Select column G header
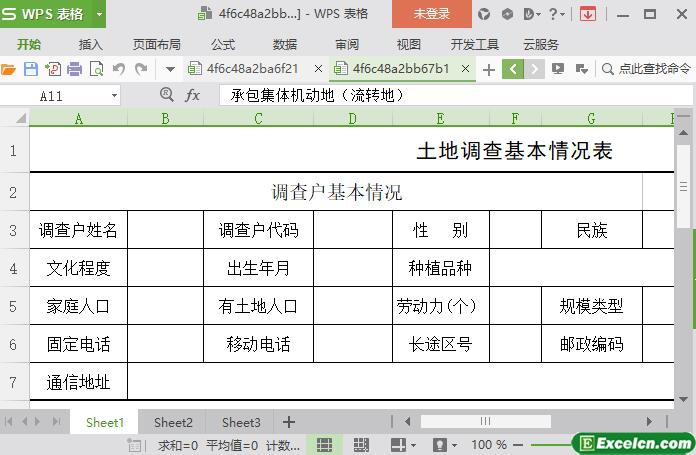696x455 pixels. pos(592,119)
